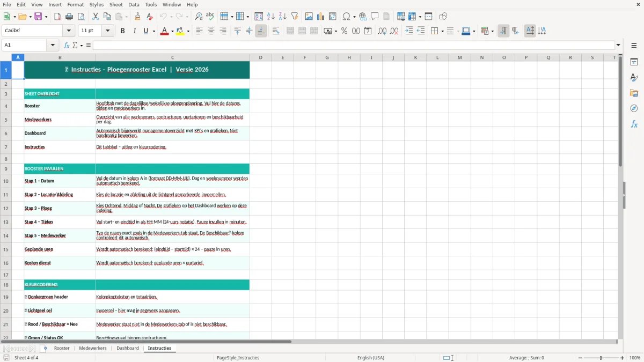
Task: Switch to the Dashboard sheet tab
Action: click(128, 348)
